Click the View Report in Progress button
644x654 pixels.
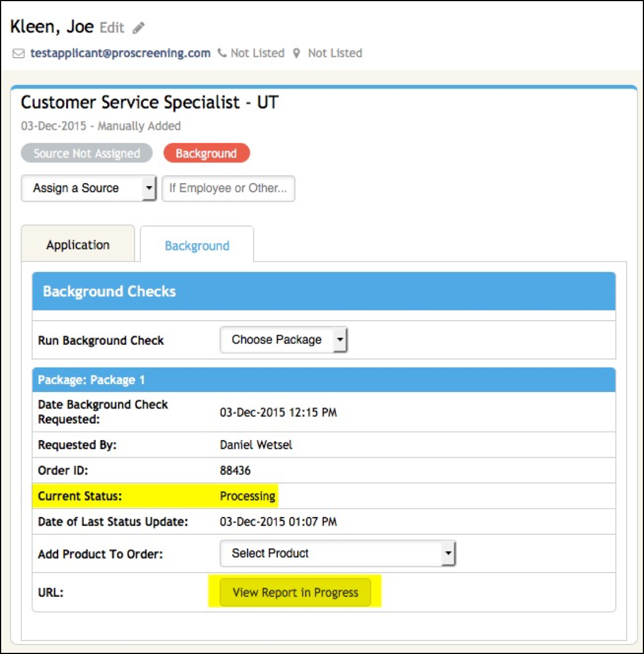[x=295, y=592]
